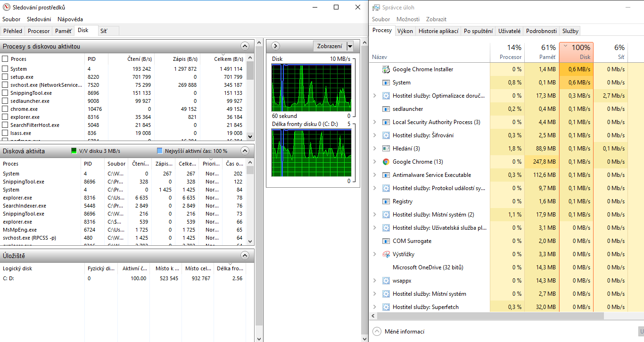Switch to the Přehled tab
This screenshot has height=342, width=644.
click(13, 31)
